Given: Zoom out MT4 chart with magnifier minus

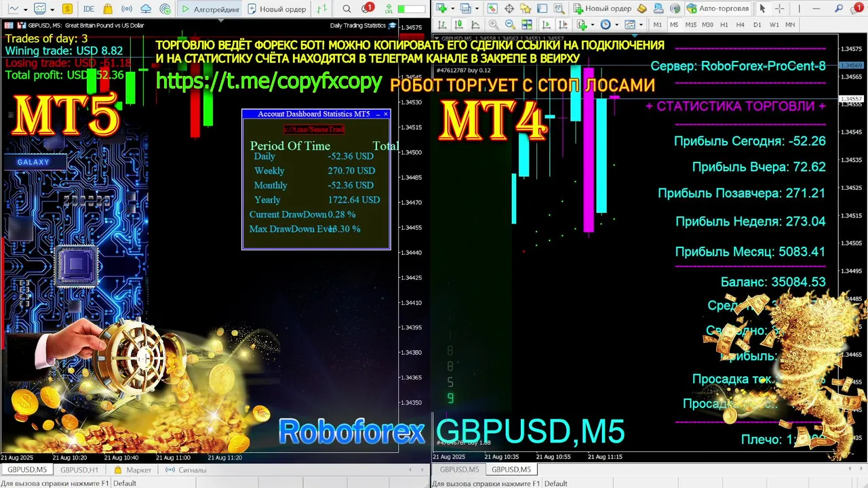Looking at the screenshot, I should pyautogui.click(x=510, y=24).
